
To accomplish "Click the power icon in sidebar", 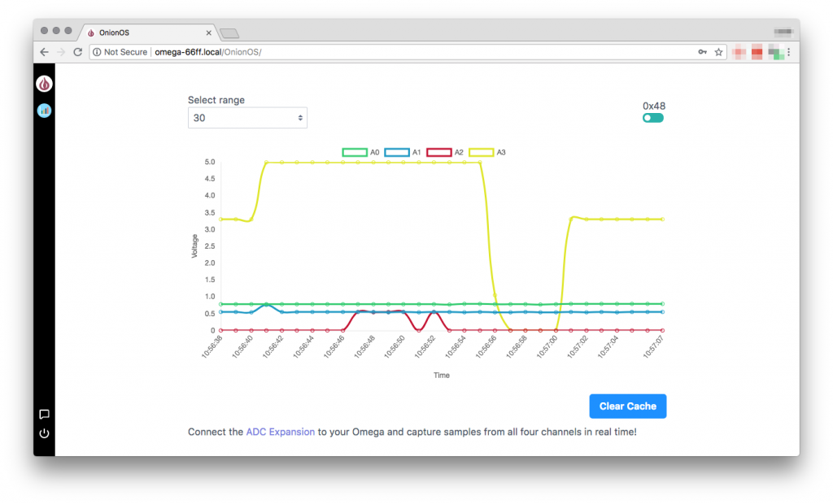I will pos(44,433).
